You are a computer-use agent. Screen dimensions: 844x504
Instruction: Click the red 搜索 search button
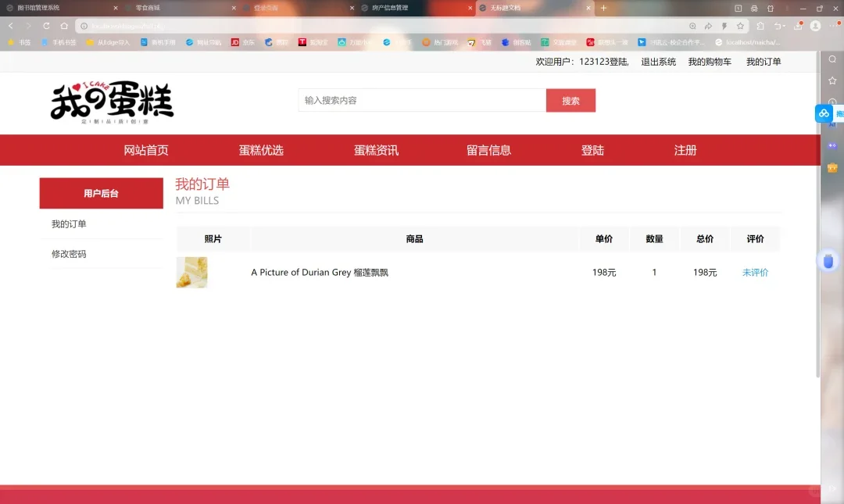570,100
